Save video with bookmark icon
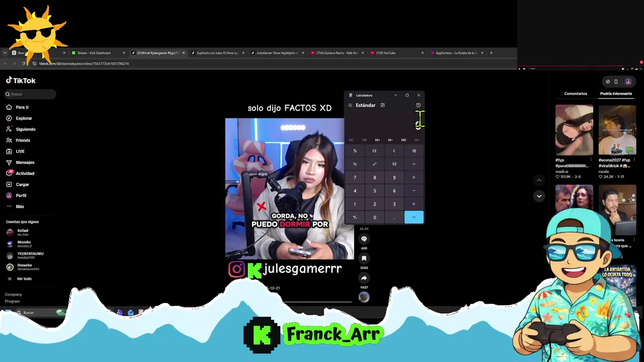Image resolution: width=644 pixels, height=362 pixels. [x=364, y=258]
